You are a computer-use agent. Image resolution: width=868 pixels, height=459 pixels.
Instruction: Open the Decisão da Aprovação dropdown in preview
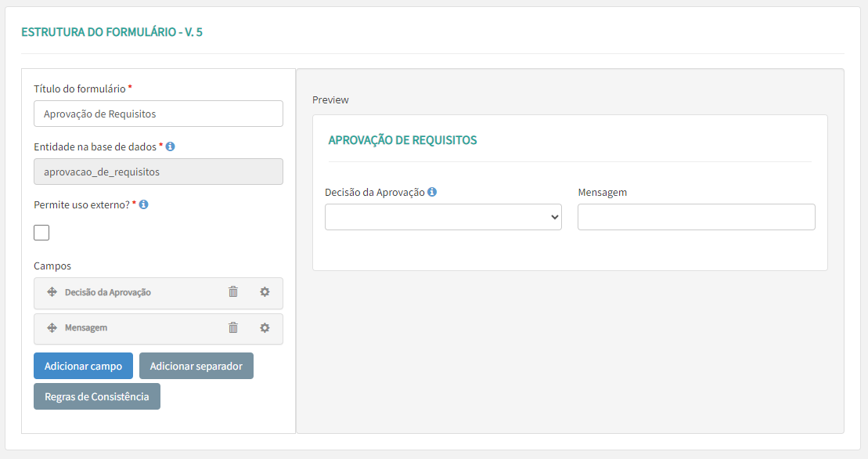pos(443,217)
